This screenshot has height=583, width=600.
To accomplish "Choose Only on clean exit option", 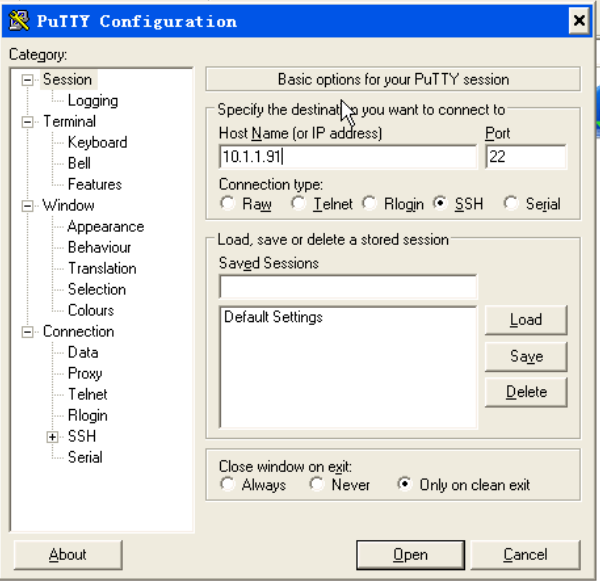I will click(404, 484).
